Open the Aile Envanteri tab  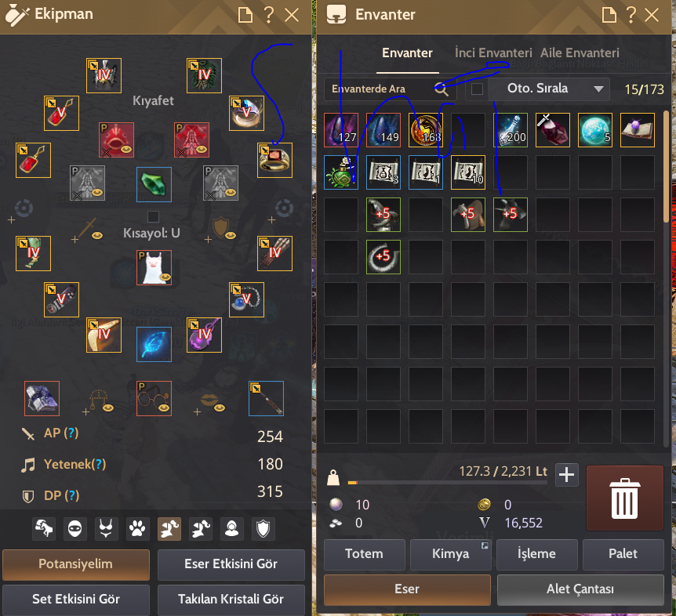tap(580, 53)
